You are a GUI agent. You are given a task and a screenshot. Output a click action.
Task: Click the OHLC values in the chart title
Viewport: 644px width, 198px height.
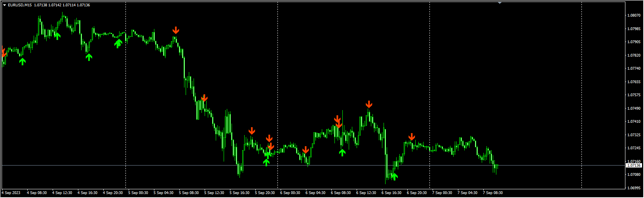62,5
